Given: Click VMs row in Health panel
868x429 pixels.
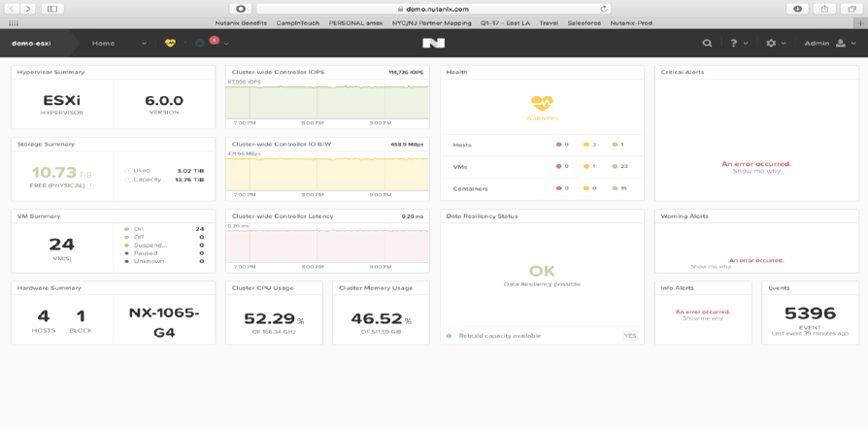Looking at the screenshot, I should tap(542, 167).
